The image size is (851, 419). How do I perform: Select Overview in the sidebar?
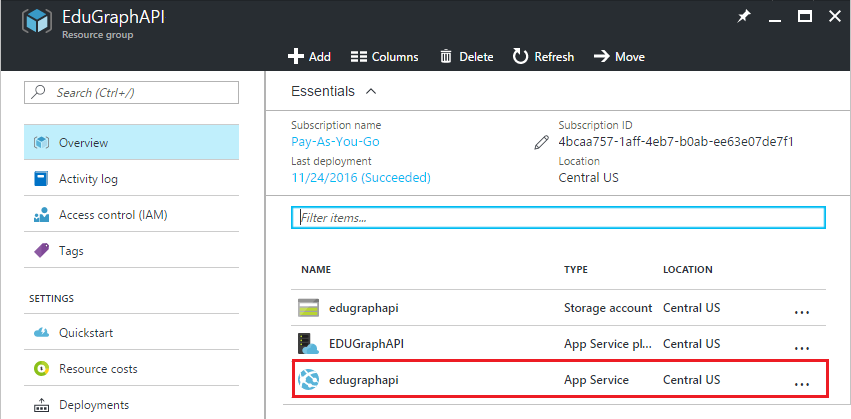pyautogui.click(x=131, y=142)
